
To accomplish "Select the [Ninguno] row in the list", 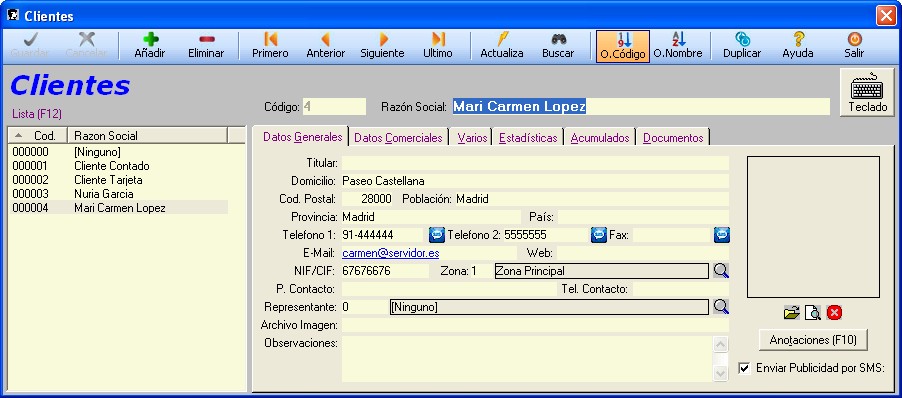I will (119, 152).
